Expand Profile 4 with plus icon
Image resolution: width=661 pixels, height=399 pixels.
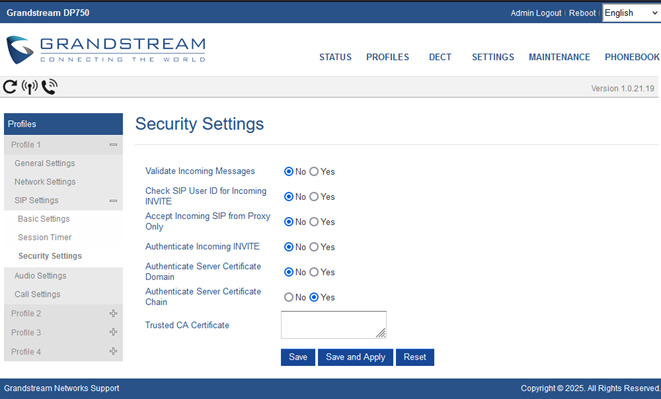pos(113,351)
